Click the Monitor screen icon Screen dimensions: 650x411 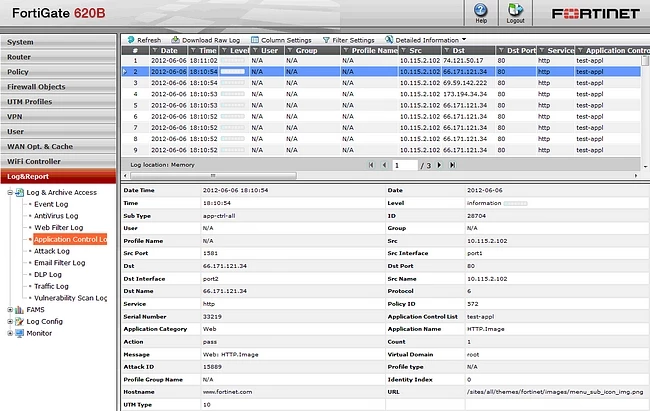19,333
